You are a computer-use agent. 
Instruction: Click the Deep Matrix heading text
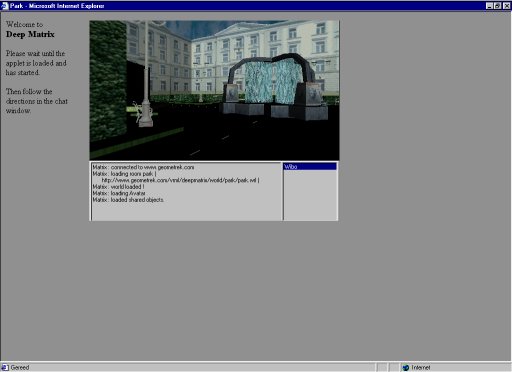(30, 34)
